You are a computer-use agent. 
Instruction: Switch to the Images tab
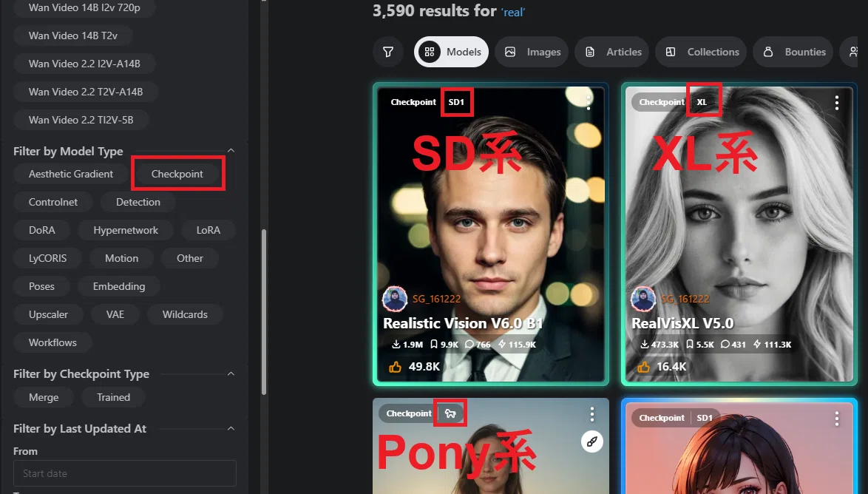[532, 52]
